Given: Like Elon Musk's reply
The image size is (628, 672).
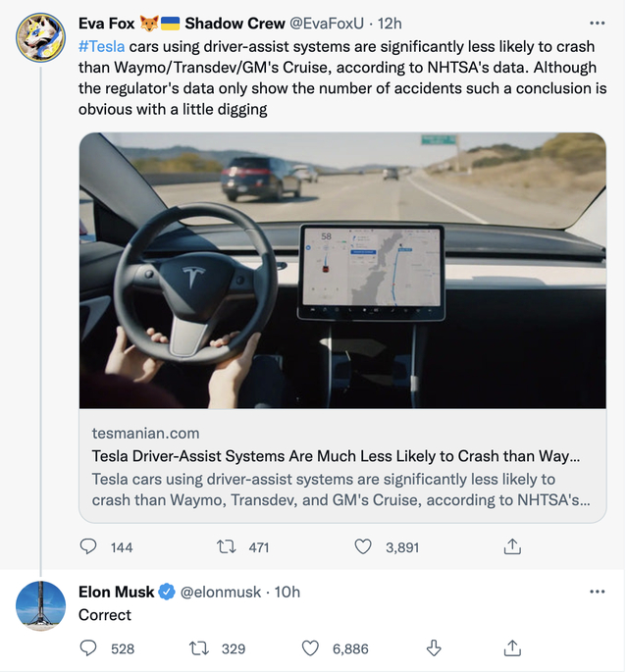Looking at the screenshot, I should (x=311, y=647).
